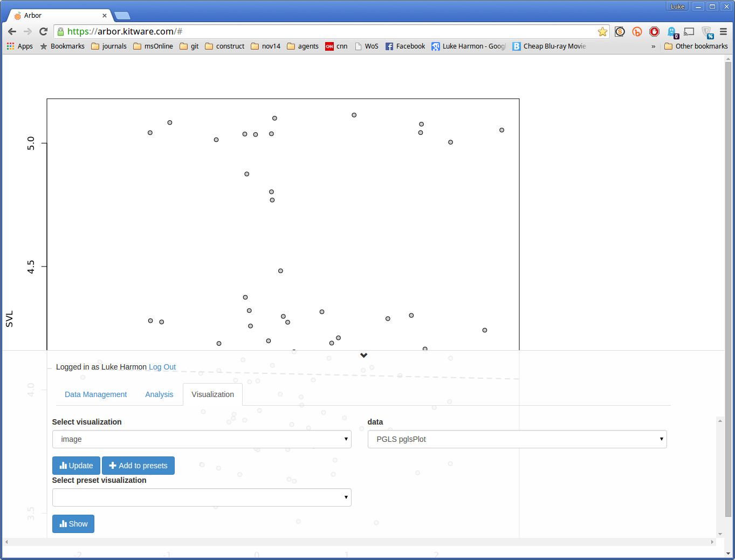Click the cast screen extension icon
This screenshot has width=735, height=560.
click(689, 32)
